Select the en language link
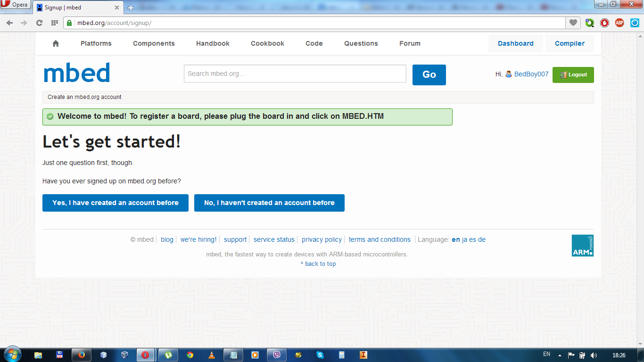The width and height of the screenshot is (644, 362). click(x=456, y=239)
